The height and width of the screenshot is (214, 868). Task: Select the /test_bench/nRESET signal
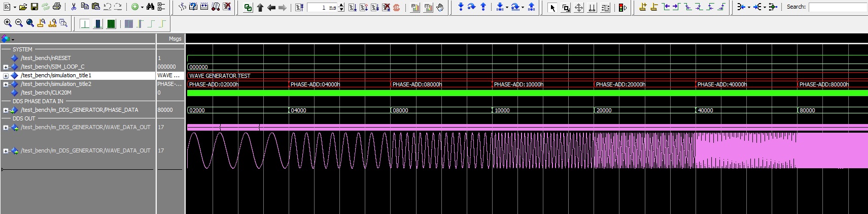46,58
